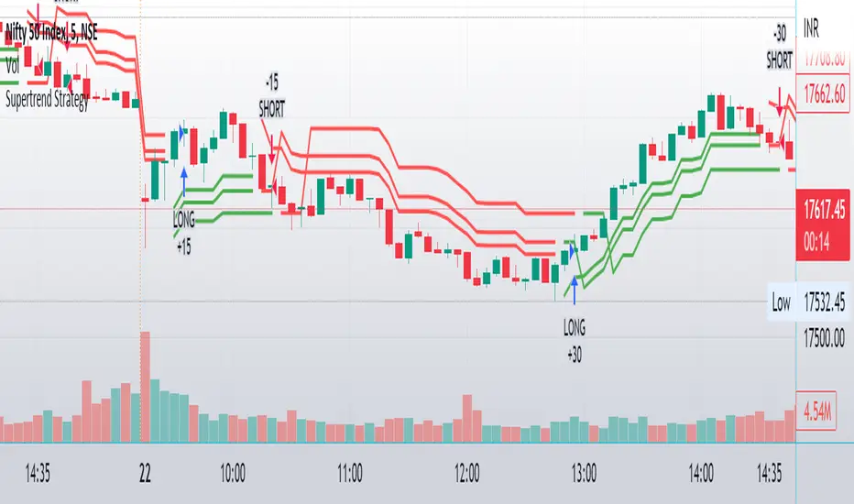The height and width of the screenshot is (504, 854).
Task: Select the Supertrend Strategy legend label
Action: tap(48, 102)
